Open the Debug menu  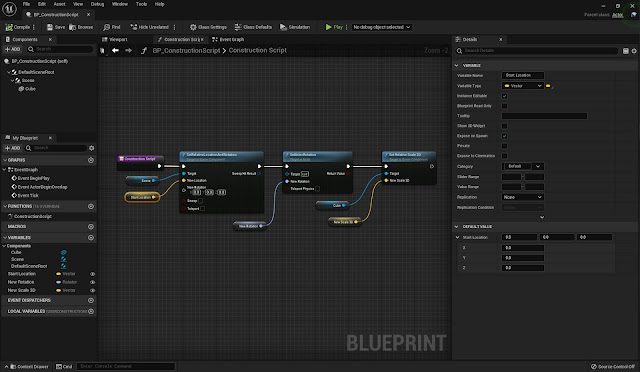[x=97, y=4]
